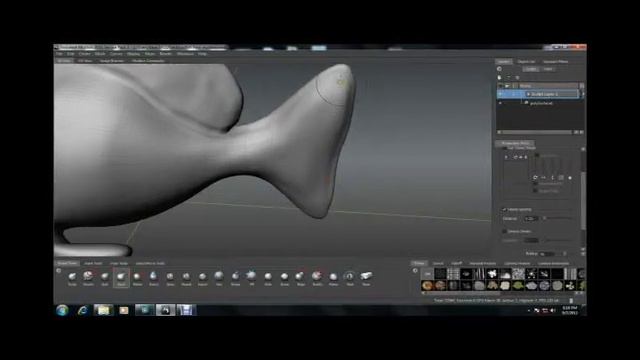The height and width of the screenshot is (360, 640).
Task: Switch to the Material Presets tab
Action: [483, 264]
